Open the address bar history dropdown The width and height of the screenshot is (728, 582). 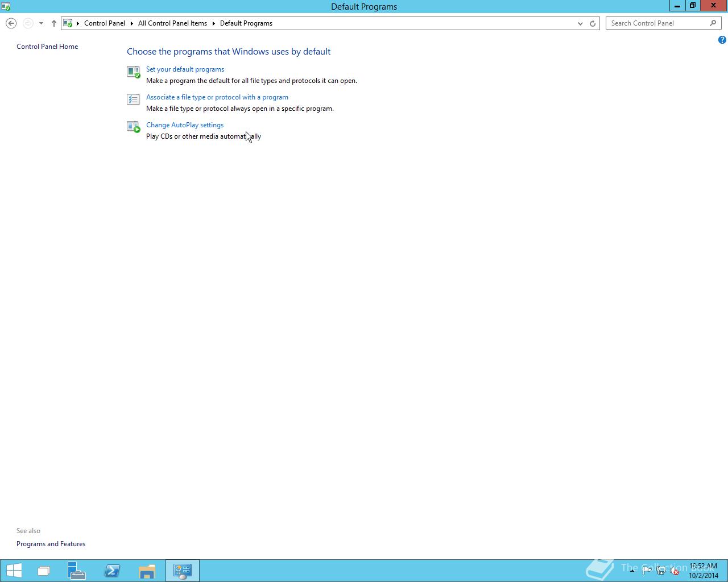coord(580,23)
